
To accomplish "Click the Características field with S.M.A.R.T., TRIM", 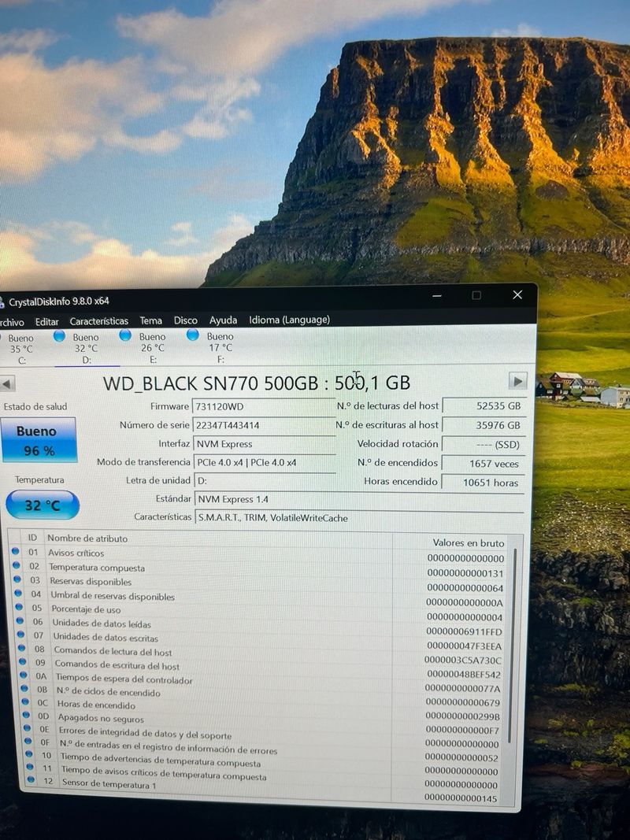I will point(359,518).
